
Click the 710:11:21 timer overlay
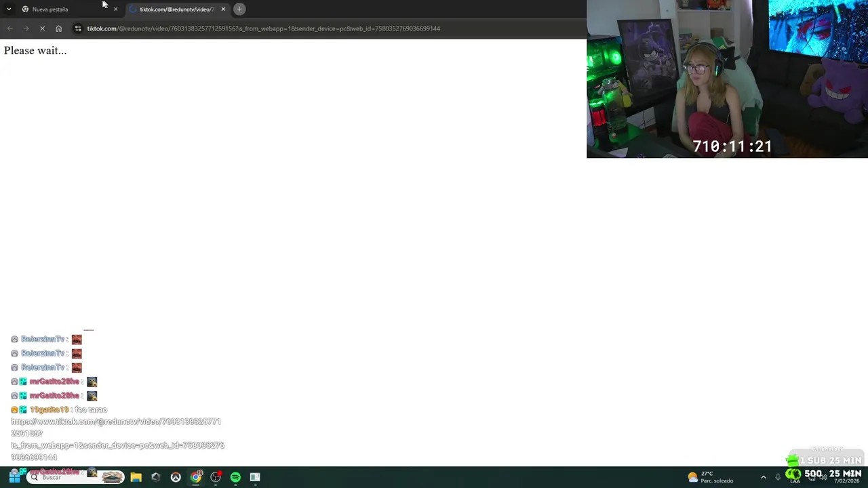coord(732,146)
